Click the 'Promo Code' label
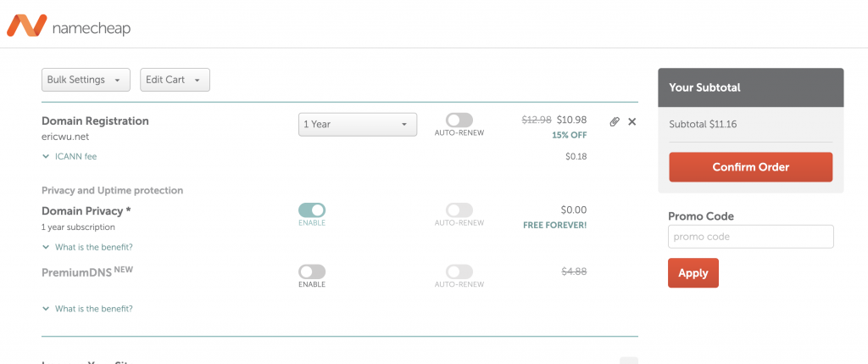Screen dimensions: 868x364 coord(701,216)
